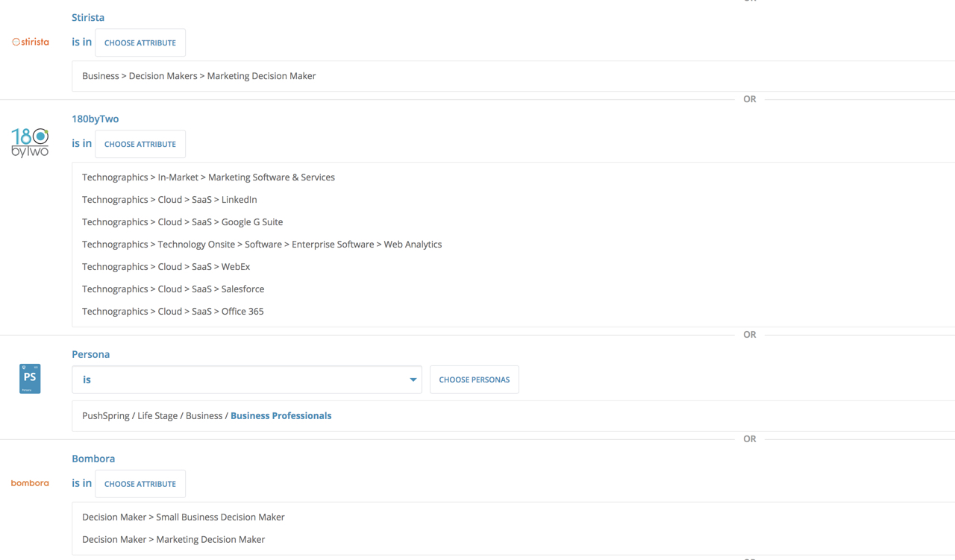Screen dimensions: 955x560
Task: Select the SaaS > WebEx attribute row
Action: coord(166,267)
